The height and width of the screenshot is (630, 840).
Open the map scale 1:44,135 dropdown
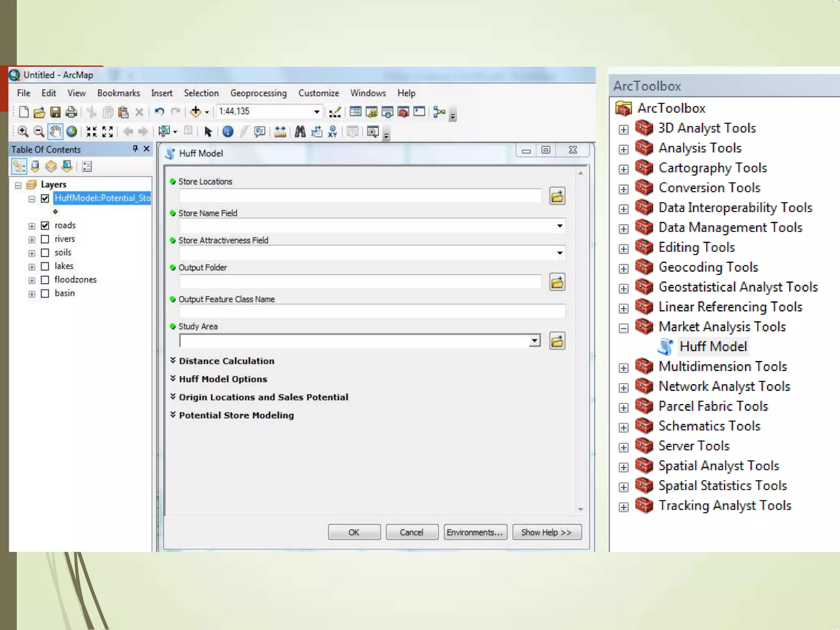[x=317, y=112]
